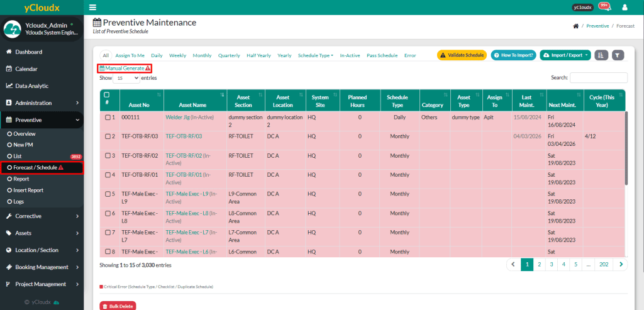644x310 pixels.
Task: Click the home icon in the breadcrumb
Action: [x=575, y=26]
